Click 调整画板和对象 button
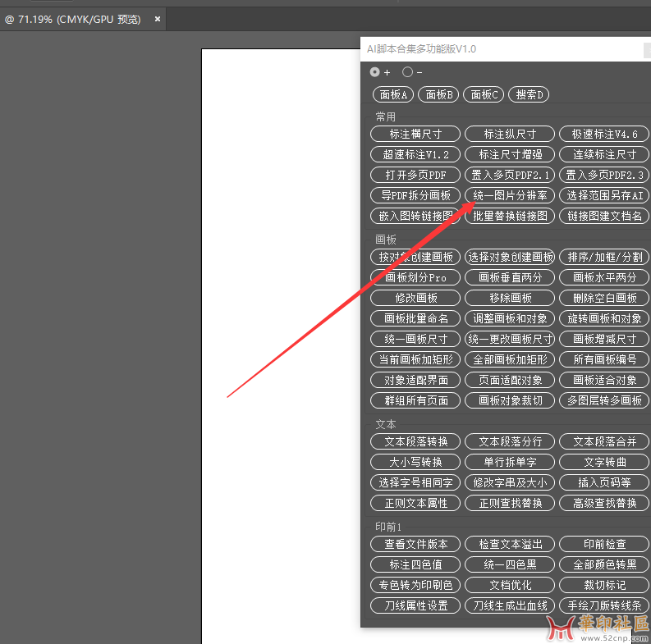 click(510, 318)
